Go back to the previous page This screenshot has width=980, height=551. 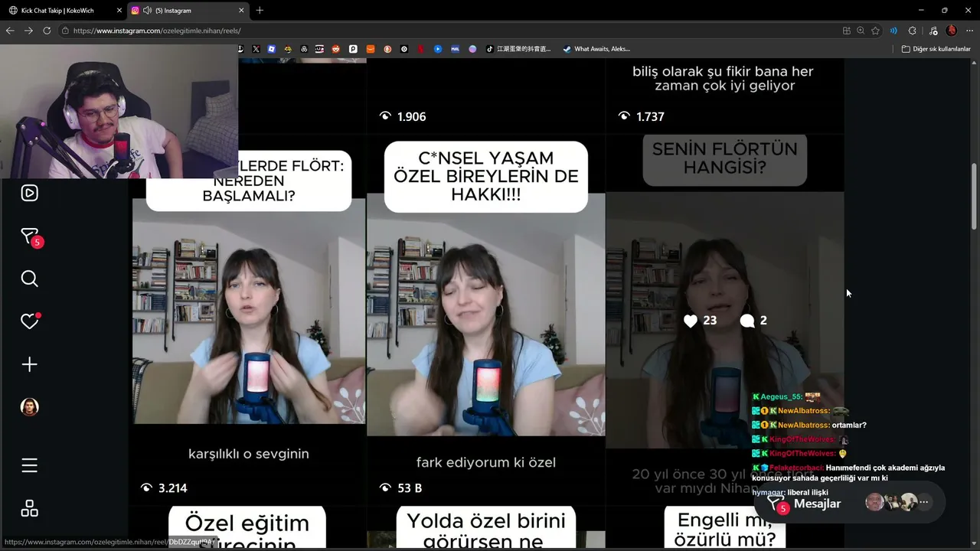coord(10,31)
